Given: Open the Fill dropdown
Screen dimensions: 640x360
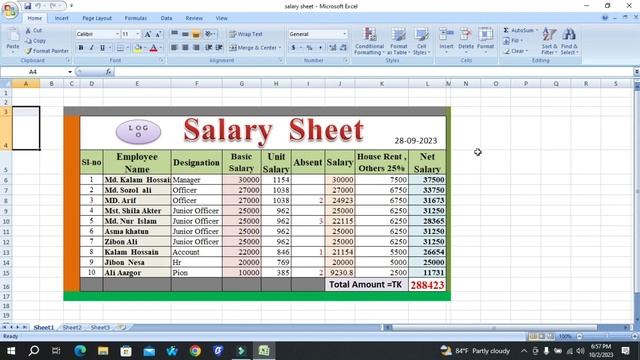Looking at the screenshot, I should tap(513, 40).
